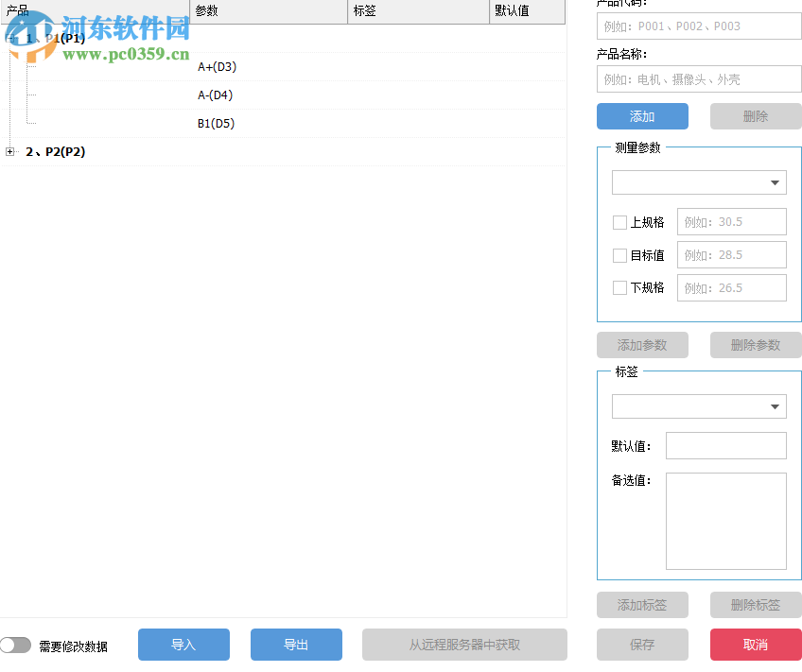The image size is (802, 672).
Task: Click the 产品名称 input field
Action: pyautogui.click(x=698, y=78)
